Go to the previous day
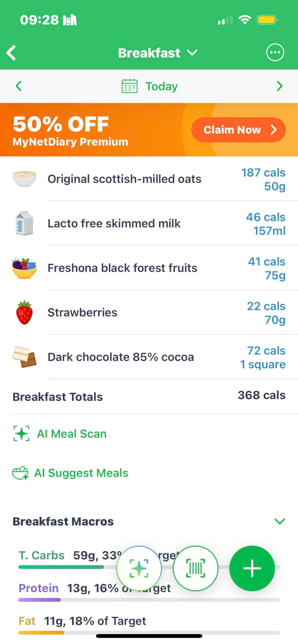 tap(18, 86)
